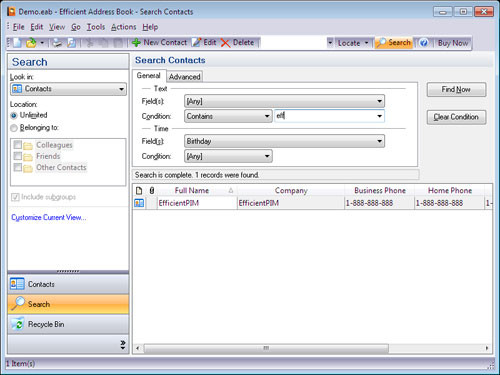The height and width of the screenshot is (375, 500).
Task: Open the Contacts pane in sidebar
Action: click(x=68, y=284)
